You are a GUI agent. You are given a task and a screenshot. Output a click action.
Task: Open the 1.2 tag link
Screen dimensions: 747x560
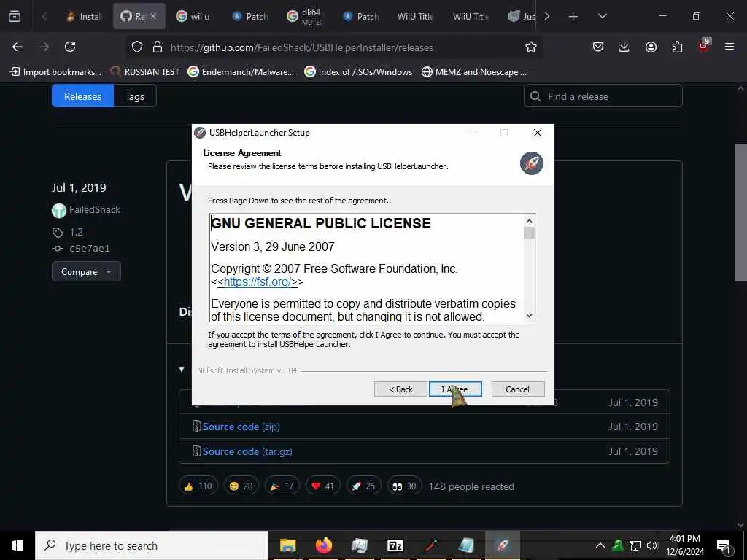(76, 233)
